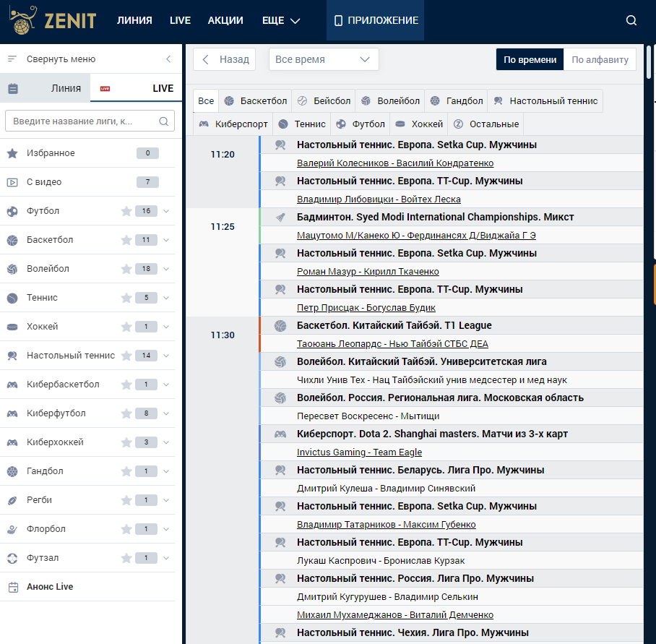656x644 pixels.
Task: Open АКЦИИ in top navigation
Action: click(225, 20)
